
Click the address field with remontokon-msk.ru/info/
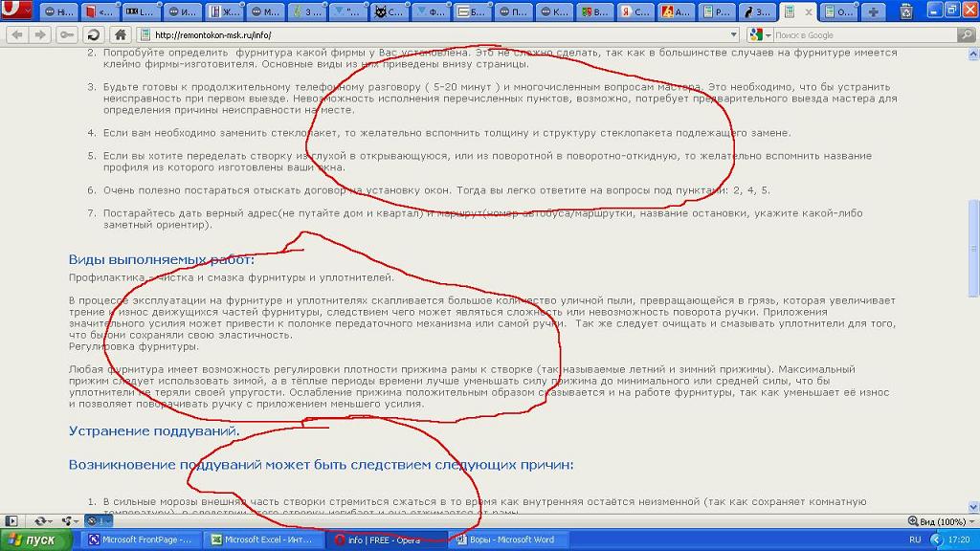437,35
